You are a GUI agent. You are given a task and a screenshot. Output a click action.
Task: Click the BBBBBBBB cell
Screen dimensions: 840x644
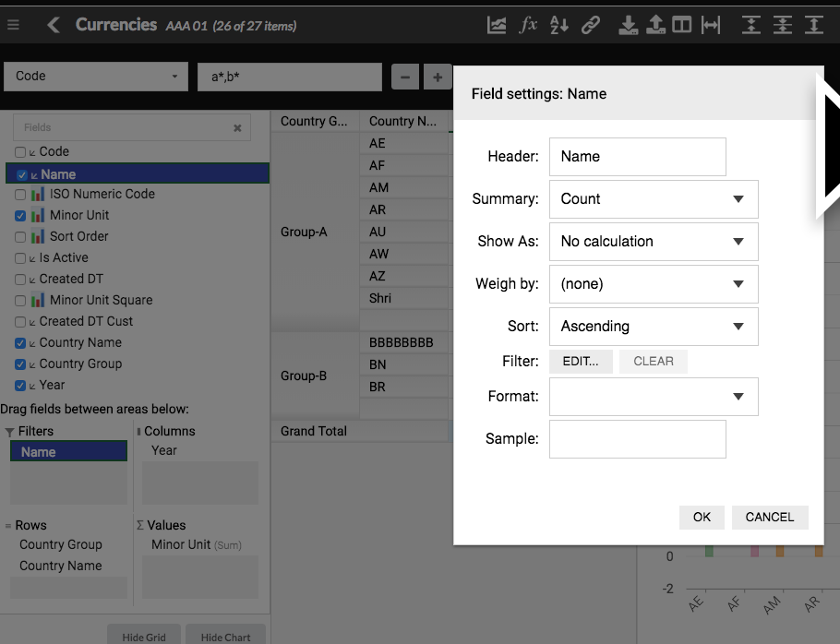(403, 342)
